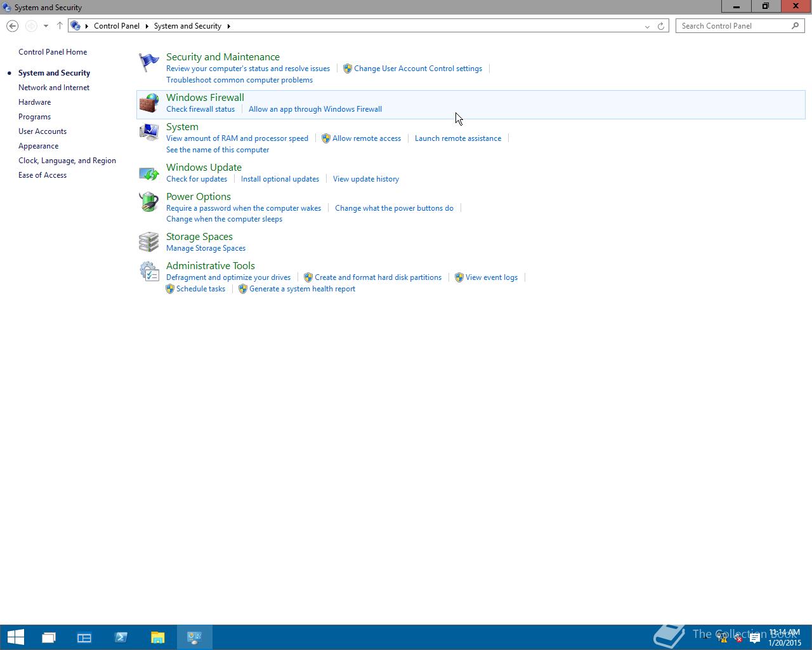
Task: Click the search magnifier icon
Action: (795, 26)
